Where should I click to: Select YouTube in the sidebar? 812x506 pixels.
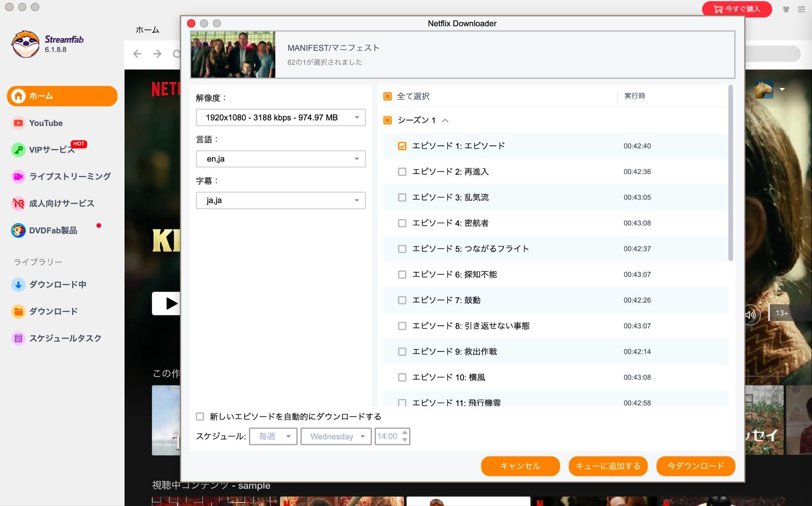46,123
